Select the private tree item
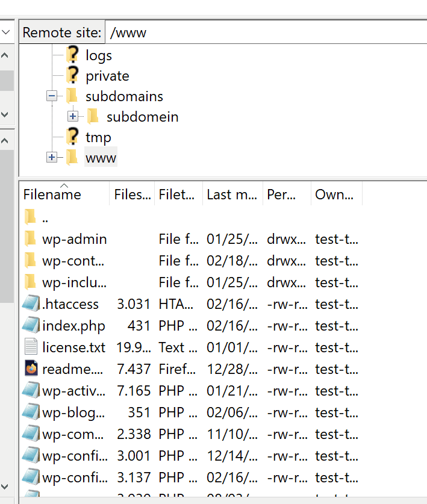 tap(107, 76)
